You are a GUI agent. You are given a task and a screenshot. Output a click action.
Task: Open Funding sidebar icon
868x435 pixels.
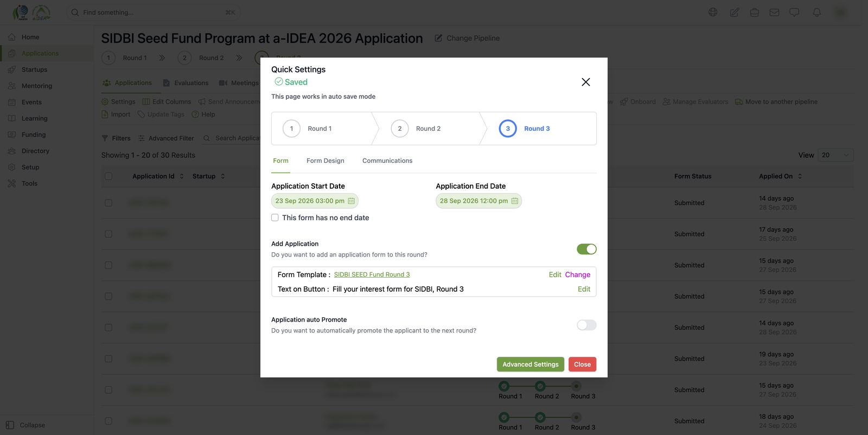click(11, 135)
